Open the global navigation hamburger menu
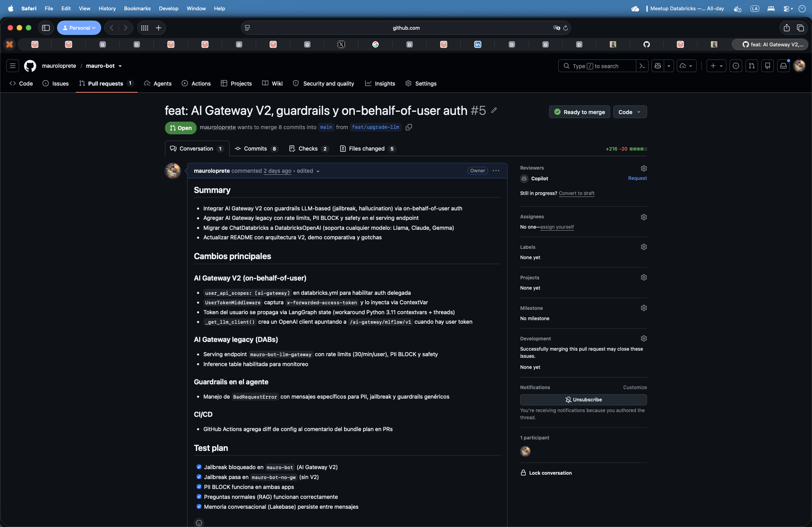Image resolution: width=812 pixels, height=527 pixels. pos(13,66)
